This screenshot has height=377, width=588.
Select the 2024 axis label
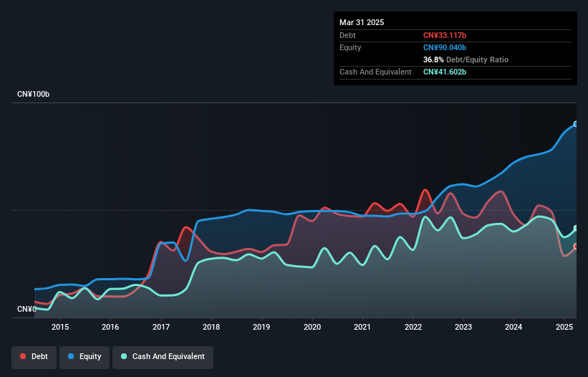(514, 327)
